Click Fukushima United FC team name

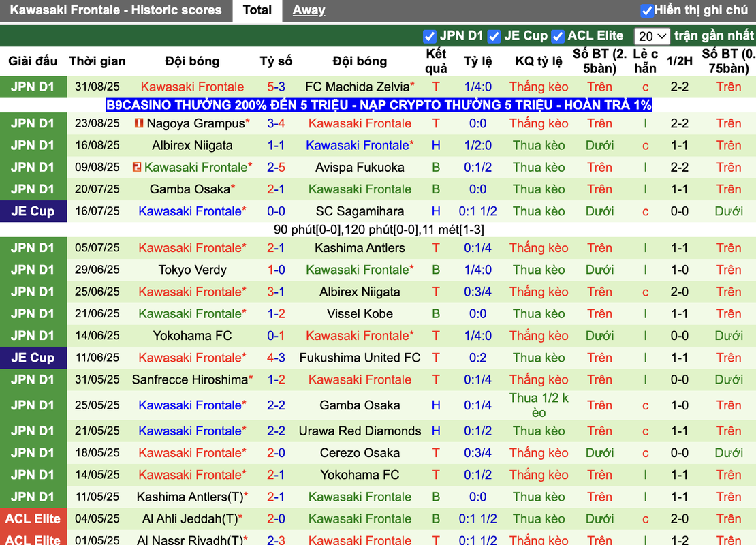pos(360,358)
